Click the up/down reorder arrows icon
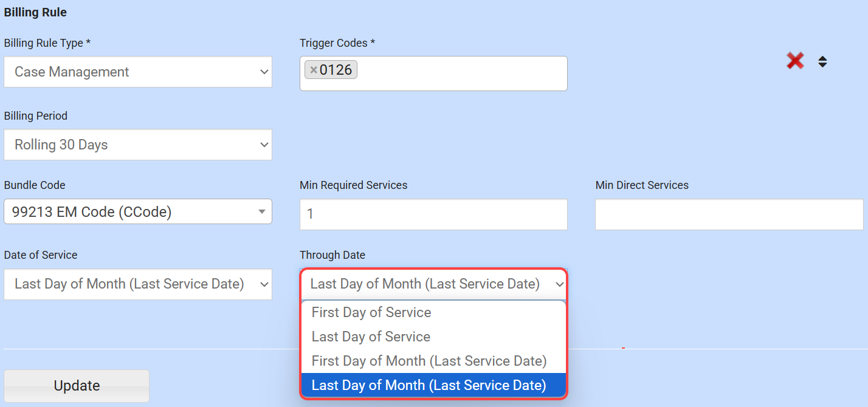Image resolution: width=868 pixels, height=407 pixels. (822, 61)
